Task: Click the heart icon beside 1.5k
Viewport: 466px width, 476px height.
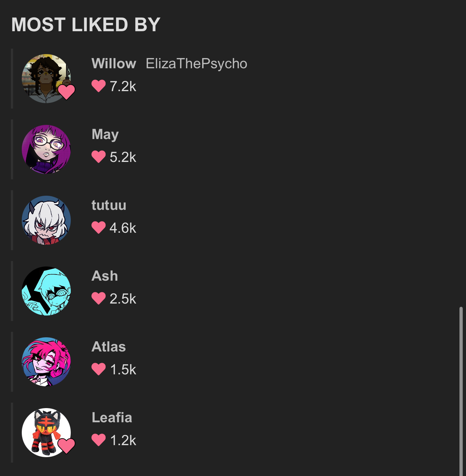Action: [x=98, y=369]
